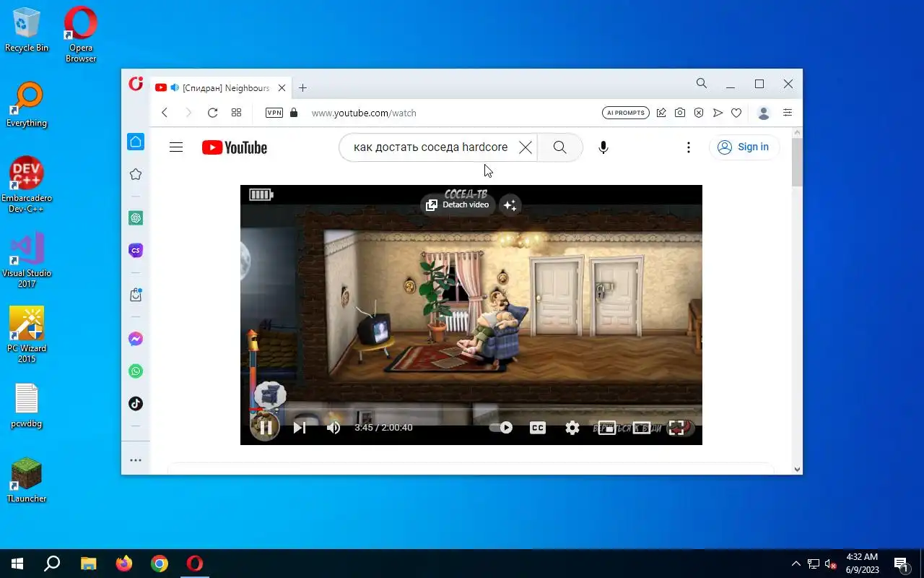Open the Windows Start menu

tap(17, 564)
